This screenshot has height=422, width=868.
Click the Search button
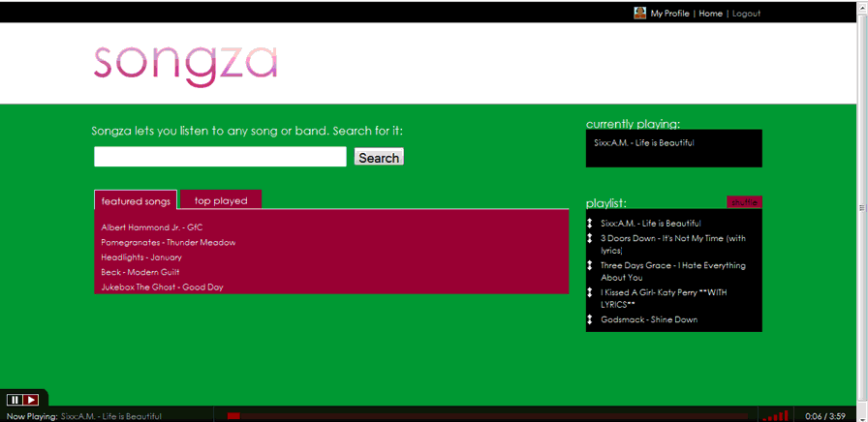(379, 157)
